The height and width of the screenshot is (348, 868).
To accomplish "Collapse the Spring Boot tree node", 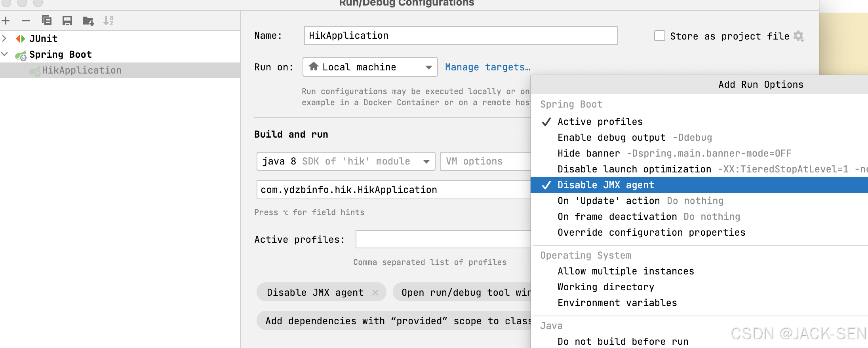I will [4, 54].
